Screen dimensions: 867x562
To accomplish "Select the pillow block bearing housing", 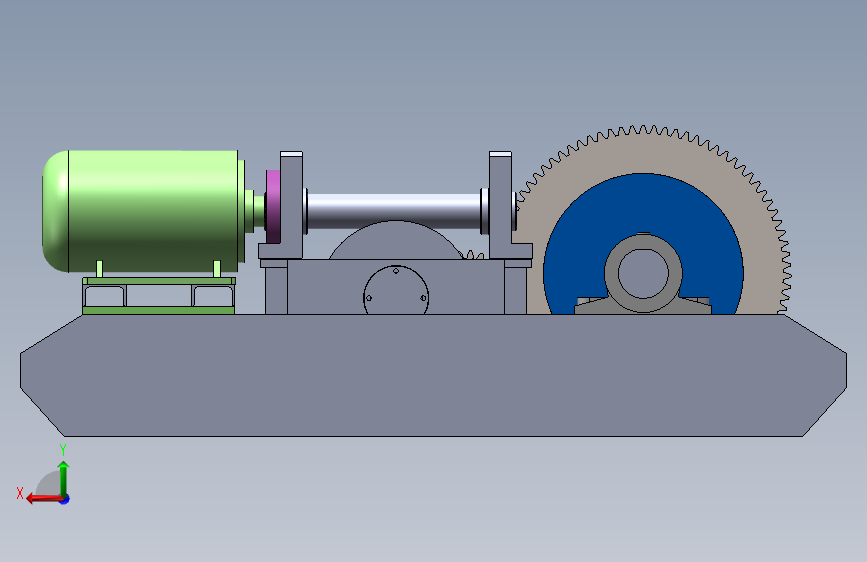I will point(643,275).
